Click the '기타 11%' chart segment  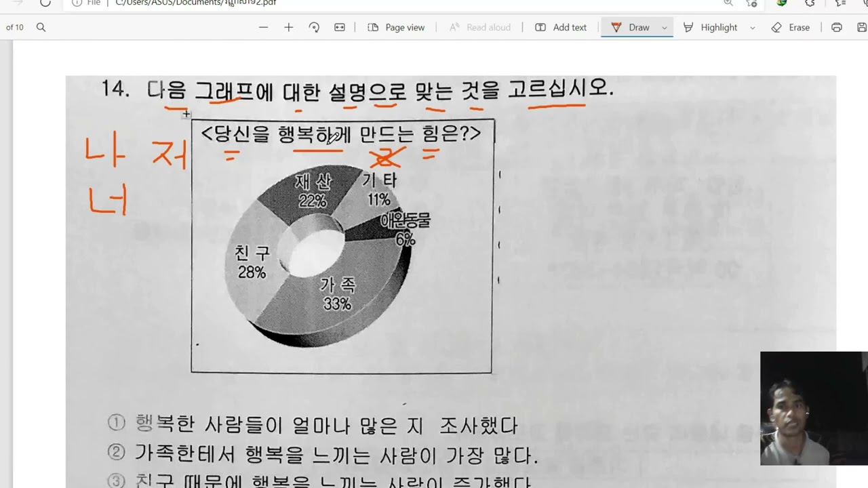[x=379, y=190]
